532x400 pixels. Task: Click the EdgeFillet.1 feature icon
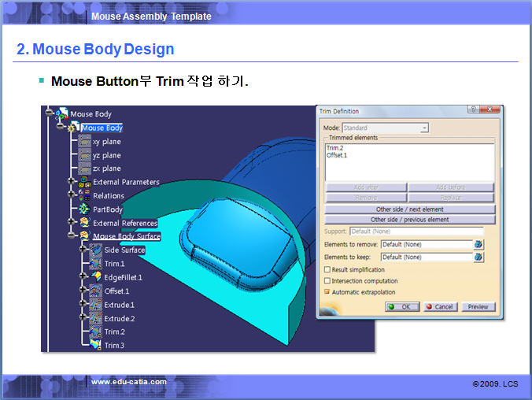pyautogui.click(x=96, y=277)
